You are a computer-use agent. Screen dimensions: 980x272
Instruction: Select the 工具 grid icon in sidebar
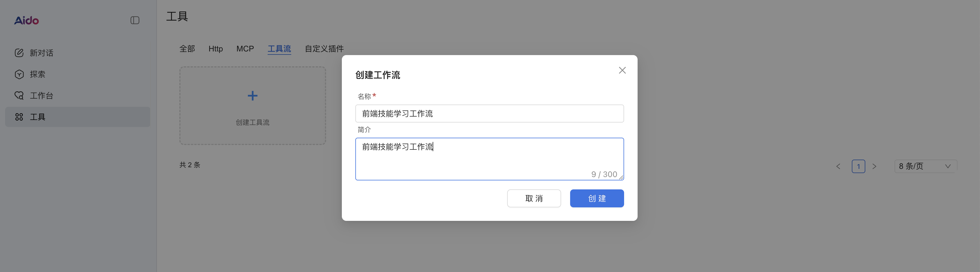coord(19,117)
